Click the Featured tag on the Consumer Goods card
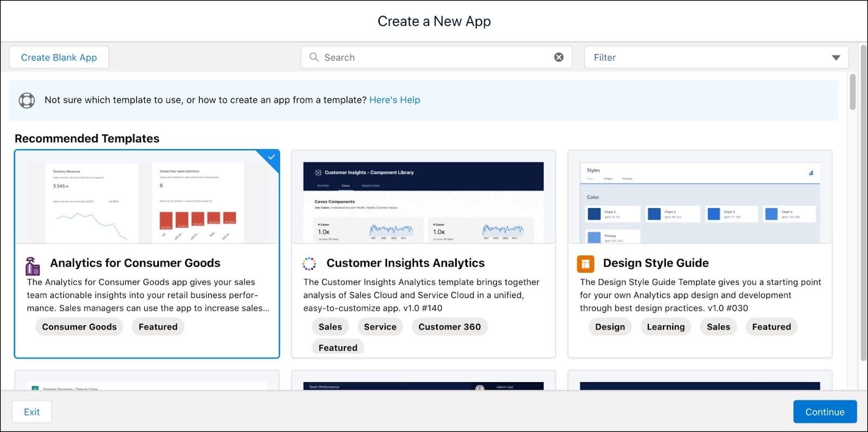The image size is (868, 432). 158,327
